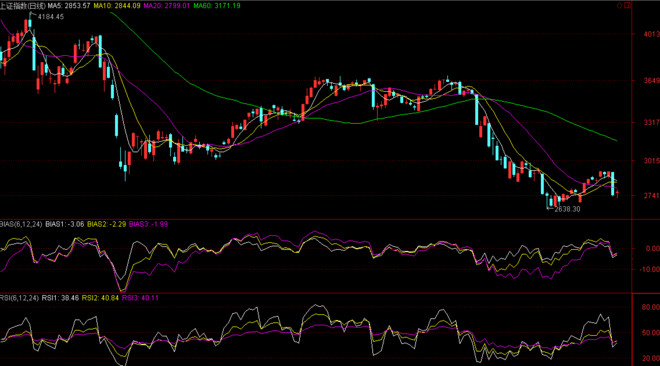Viewport: 660px width, 366px height.
Task: Click the 3649 price axis label
Action: coord(652,80)
